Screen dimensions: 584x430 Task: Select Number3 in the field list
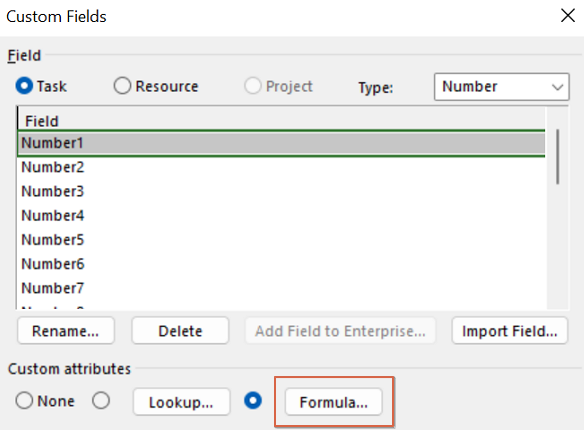[282, 191]
